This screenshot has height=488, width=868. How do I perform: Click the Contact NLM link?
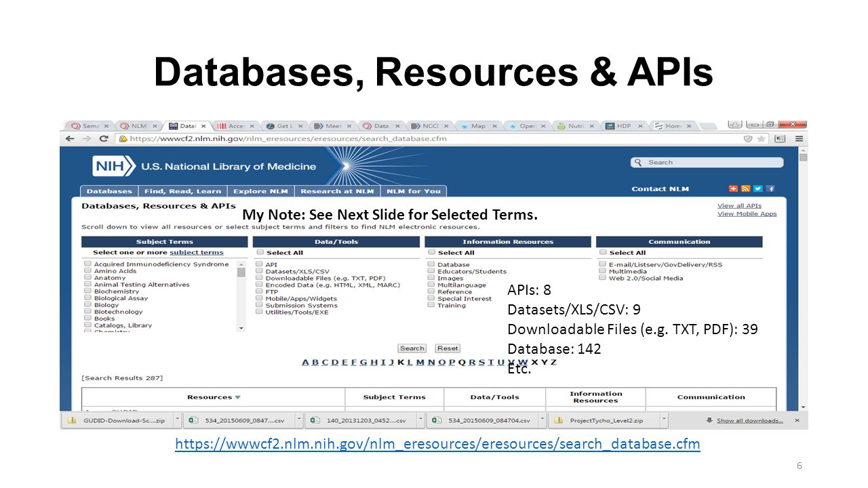click(660, 189)
